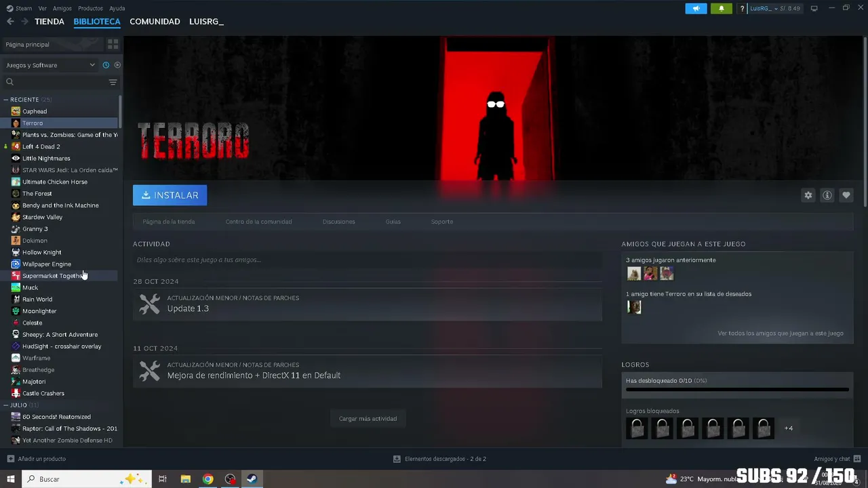This screenshot has width=868, height=488.
Task: Open Elementos descargados downloads status
Action: (439, 459)
